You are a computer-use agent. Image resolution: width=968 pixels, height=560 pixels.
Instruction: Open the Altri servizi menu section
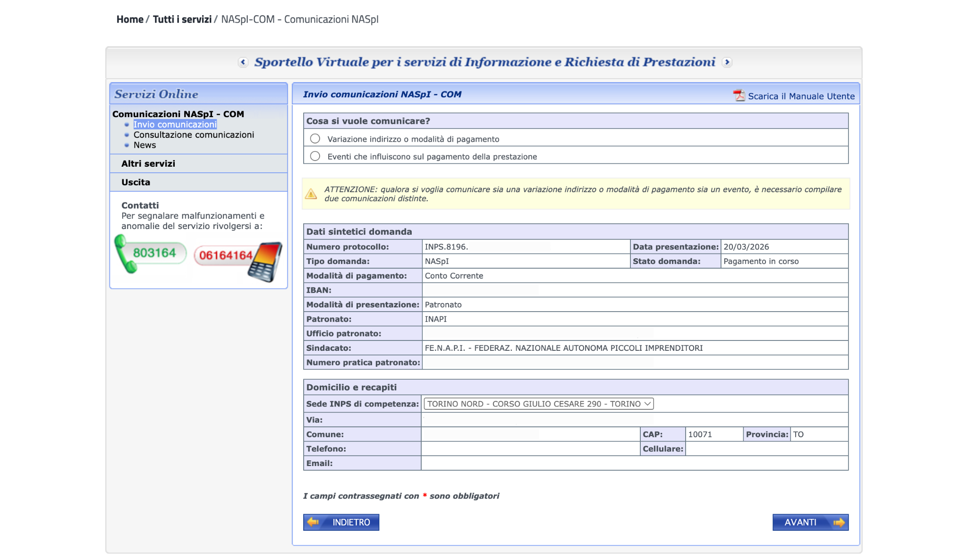[148, 164]
